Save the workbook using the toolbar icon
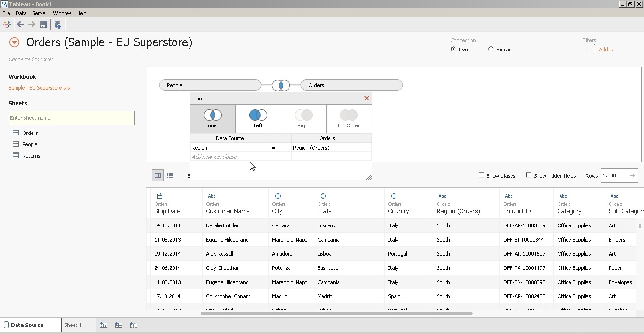 43,25
